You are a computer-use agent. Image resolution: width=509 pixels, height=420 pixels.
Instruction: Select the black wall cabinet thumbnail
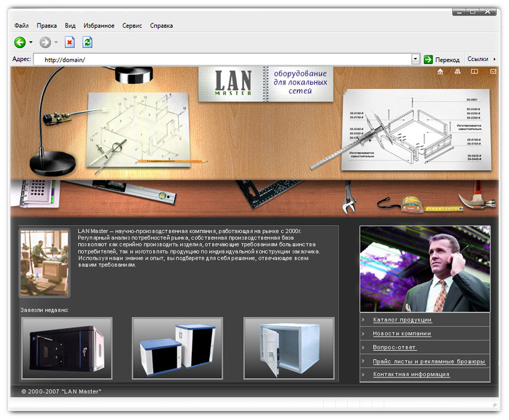pos(67,348)
